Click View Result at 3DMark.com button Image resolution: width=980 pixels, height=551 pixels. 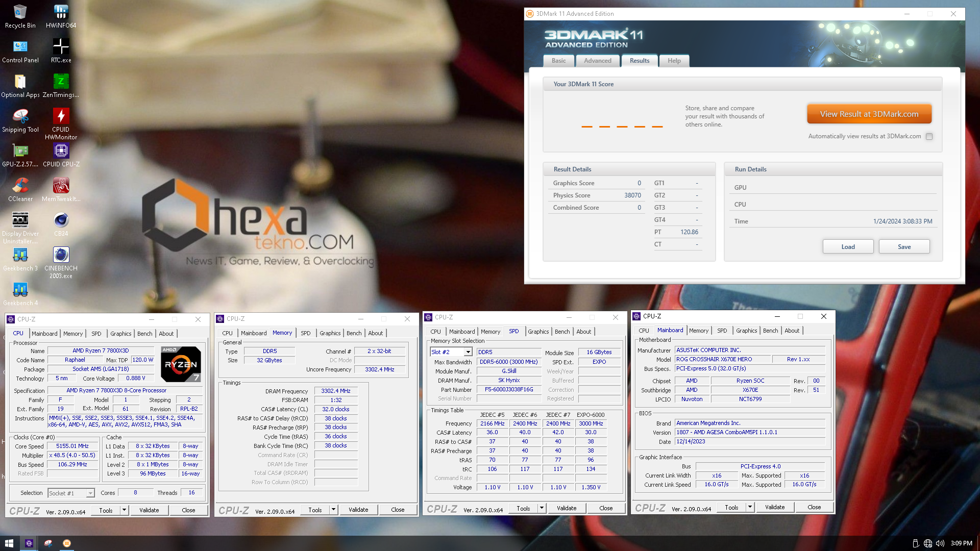click(x=869, y=114)
